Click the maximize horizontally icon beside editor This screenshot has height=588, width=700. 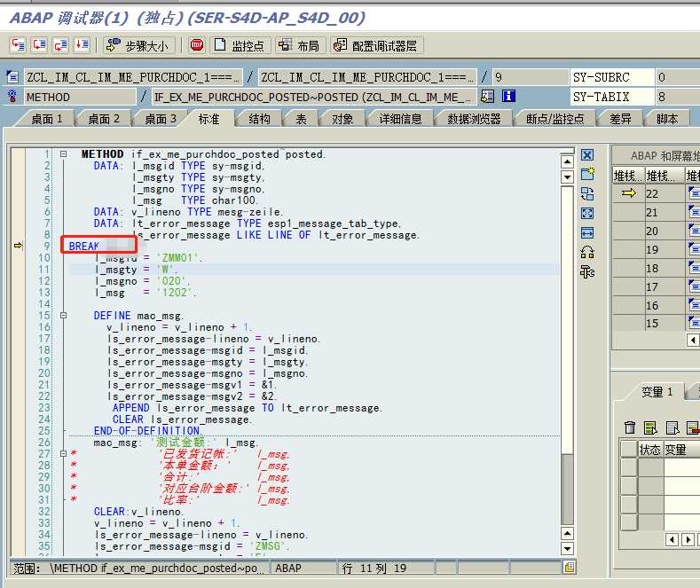pyautogui.click(x=587, y=232)
